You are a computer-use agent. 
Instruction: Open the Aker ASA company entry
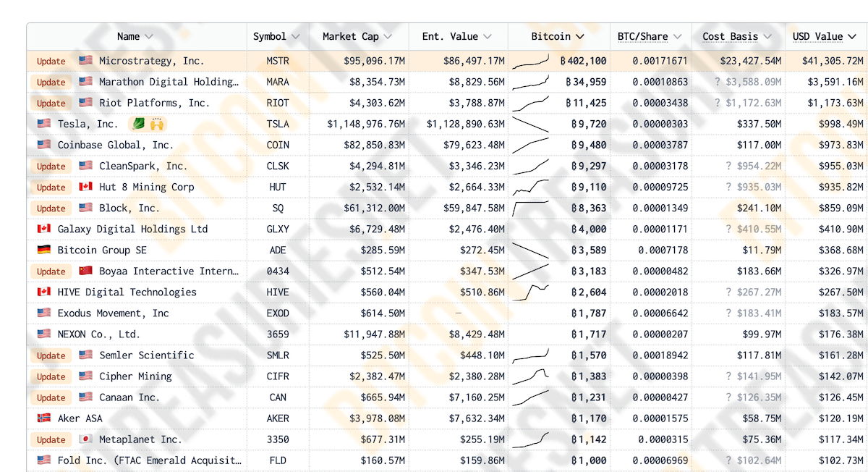point(80,418)
